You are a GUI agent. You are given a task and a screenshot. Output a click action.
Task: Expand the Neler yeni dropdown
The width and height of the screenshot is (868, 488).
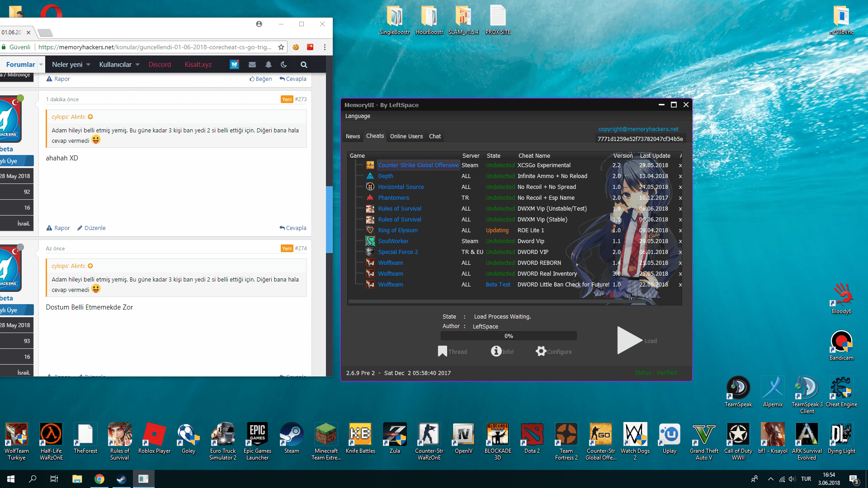89,65
